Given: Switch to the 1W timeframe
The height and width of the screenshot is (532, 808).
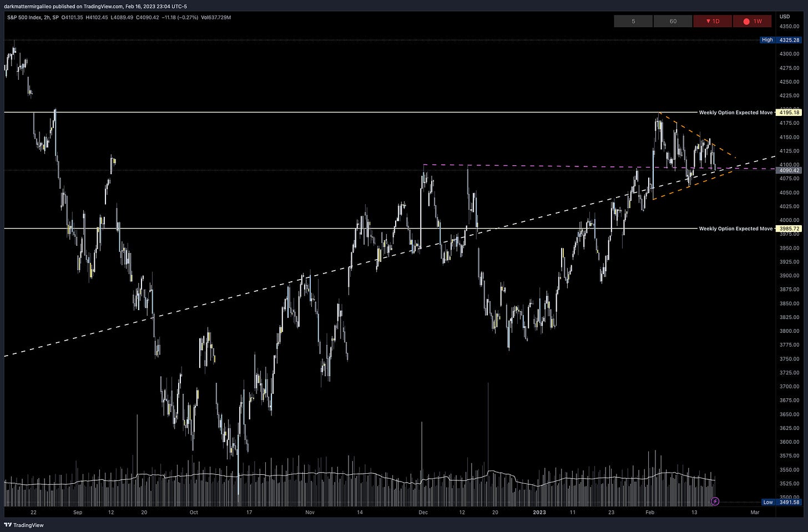Looking at the screenshot, I should [753, 21].
